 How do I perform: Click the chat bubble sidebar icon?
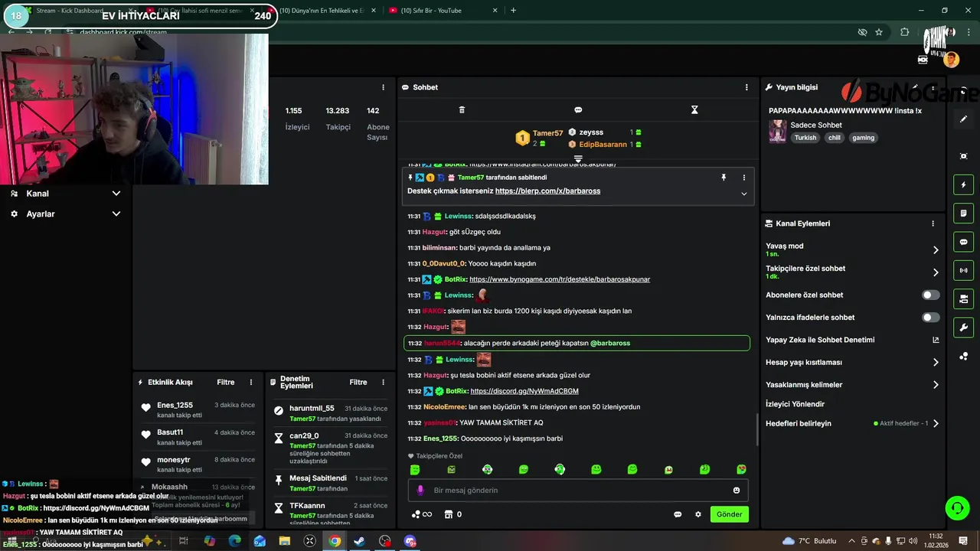click(x=964, y=242)
